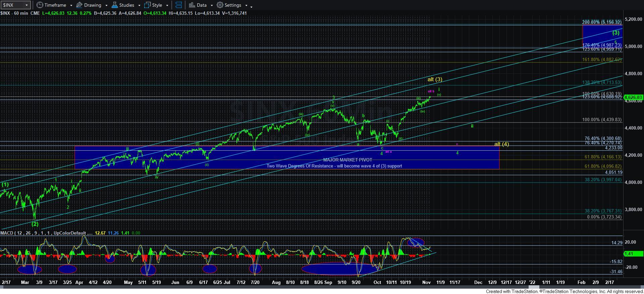Click the blue chart linking icon
Image resolution: width=644 pixels, height=294 pixels.
tap(179, 5)
